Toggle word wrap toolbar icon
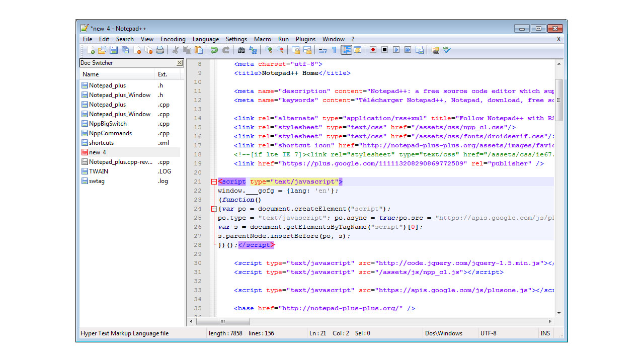This screenshot has height=362, width=644. (323, 50)
